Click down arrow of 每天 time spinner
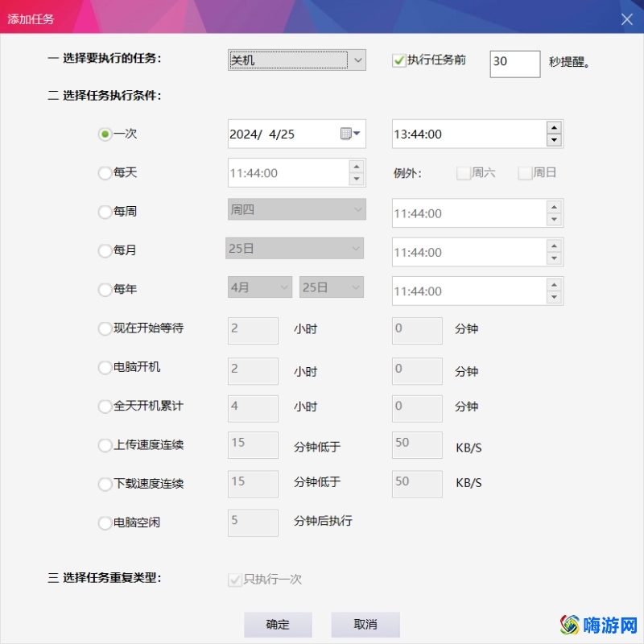 coord(357,179)
